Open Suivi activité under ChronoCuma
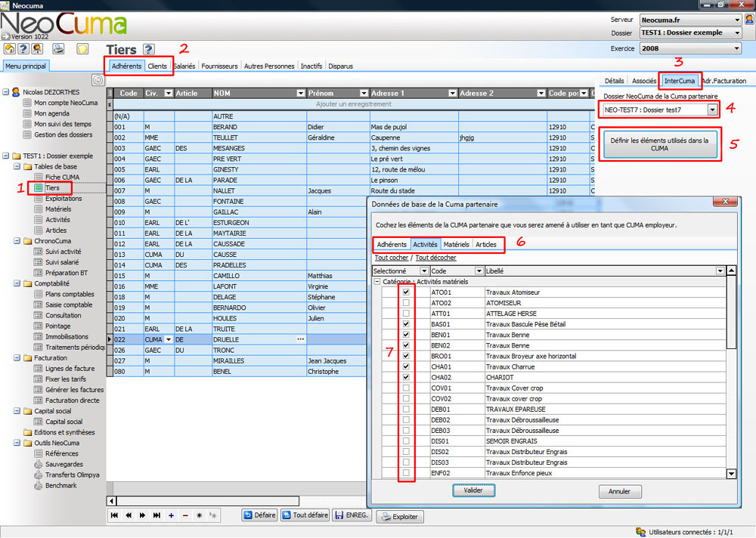Viewport: 756px width, 538px height. pyautogui.click(x=64, y=252)
